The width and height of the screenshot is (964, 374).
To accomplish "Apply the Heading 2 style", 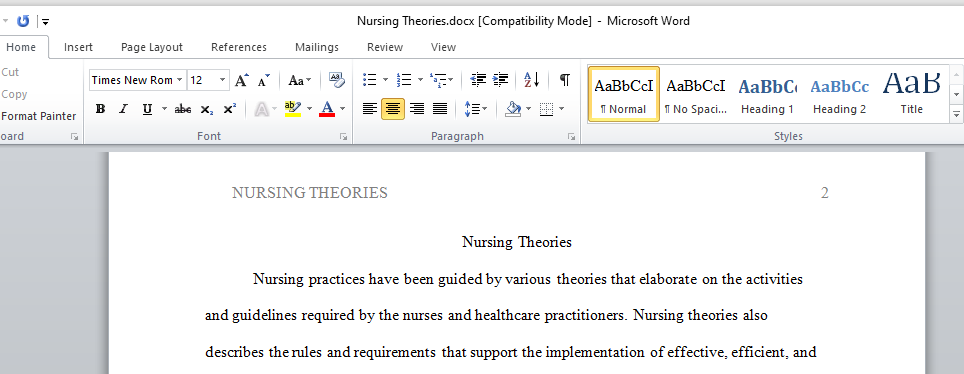I will coord(839,94).
